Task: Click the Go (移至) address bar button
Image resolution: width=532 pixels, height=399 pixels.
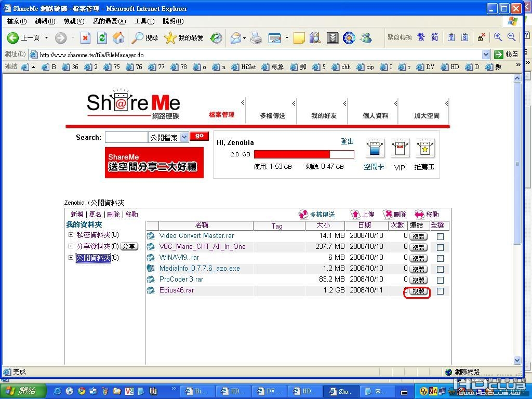Action: pyautogui.click(x=506, y=54)
